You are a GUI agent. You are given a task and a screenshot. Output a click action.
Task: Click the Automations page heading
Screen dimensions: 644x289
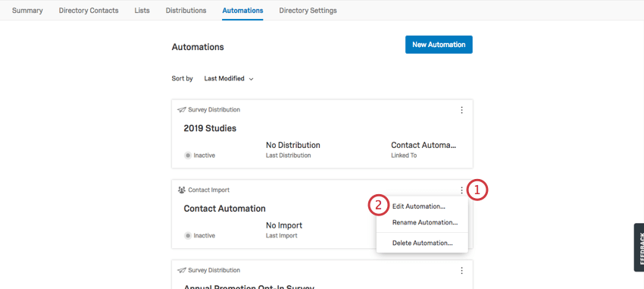pyautogui.click(x=198, y=47)
